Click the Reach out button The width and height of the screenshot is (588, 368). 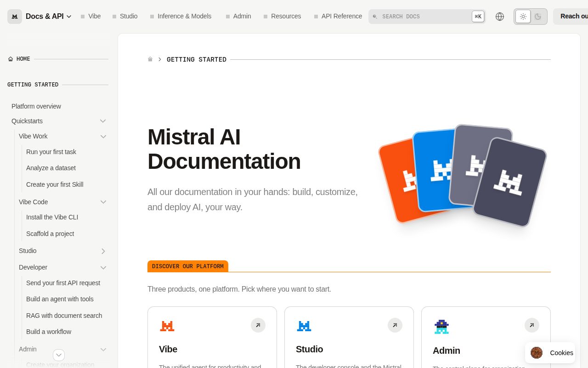tap(571, 16)
